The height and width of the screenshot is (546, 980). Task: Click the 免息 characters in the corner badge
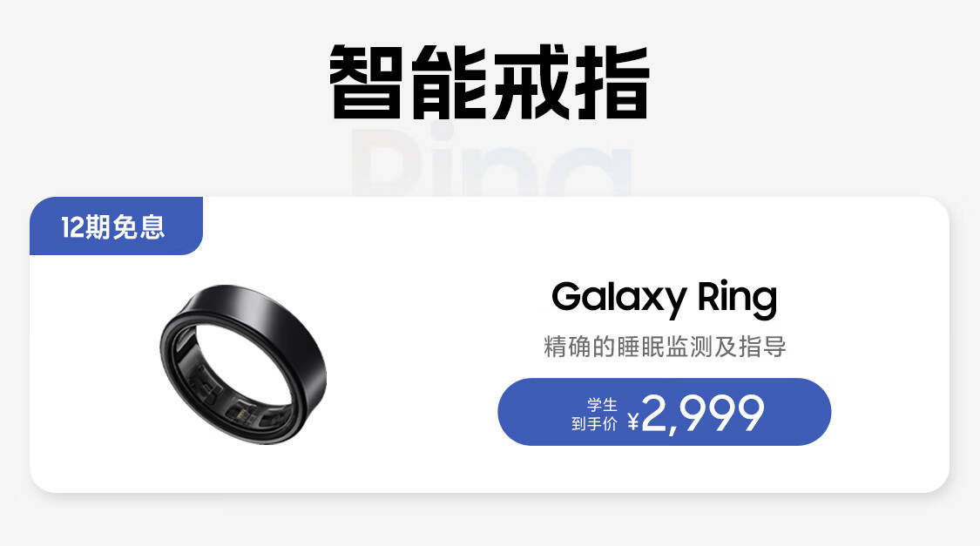(139, 226)
